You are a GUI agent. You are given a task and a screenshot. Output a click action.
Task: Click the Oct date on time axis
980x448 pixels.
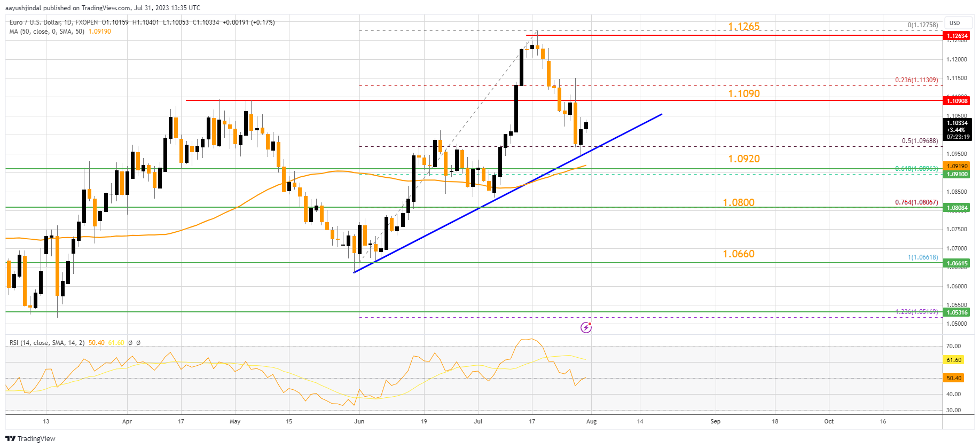[829, 421]
